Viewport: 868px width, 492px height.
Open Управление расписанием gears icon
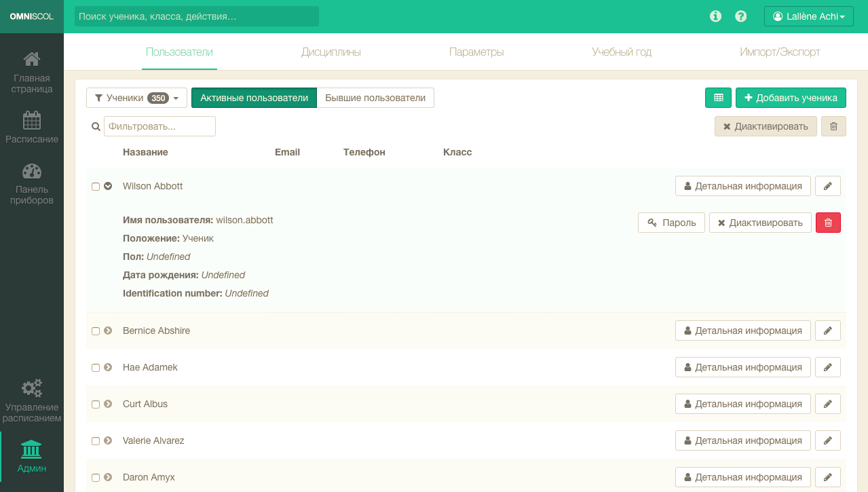pyautogui.click(x=32, y=388)
